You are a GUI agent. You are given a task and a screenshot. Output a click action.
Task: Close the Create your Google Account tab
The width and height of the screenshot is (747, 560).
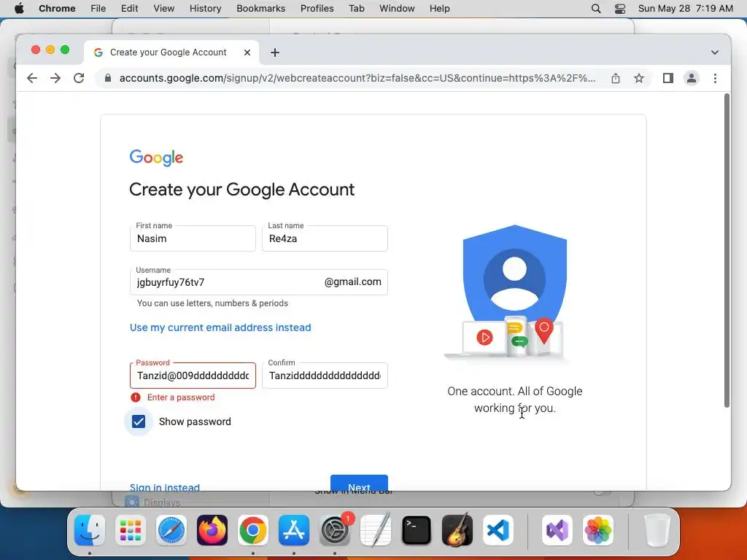pyautogui.click(x=247, y=52)
